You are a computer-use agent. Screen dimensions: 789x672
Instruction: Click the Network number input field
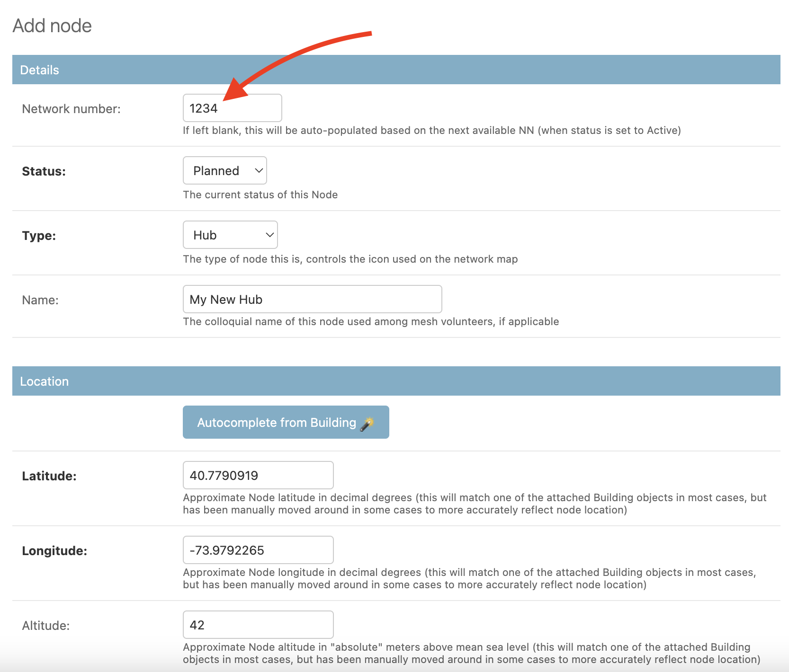tap(232, 108)
